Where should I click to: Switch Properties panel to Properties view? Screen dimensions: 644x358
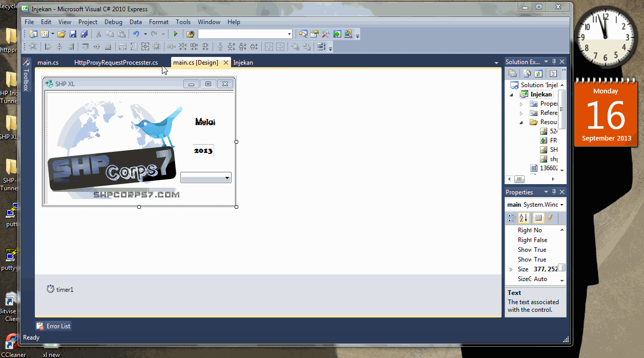tap(538, 218)
